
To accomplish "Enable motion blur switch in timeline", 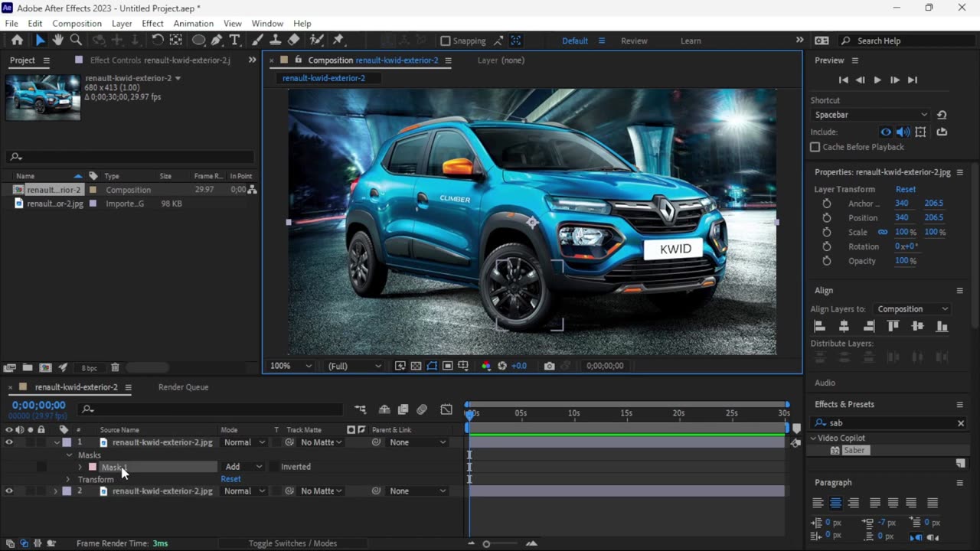I will pos(422,410).
